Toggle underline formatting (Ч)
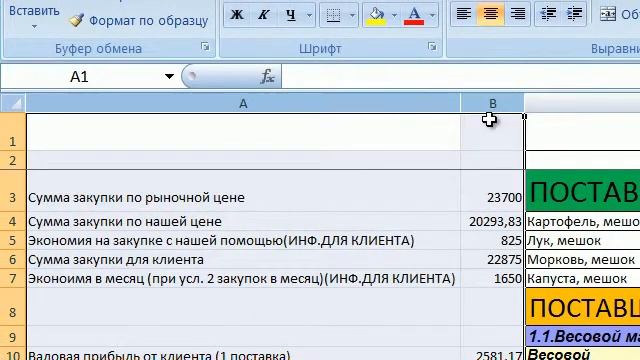 tap(291, 15)
